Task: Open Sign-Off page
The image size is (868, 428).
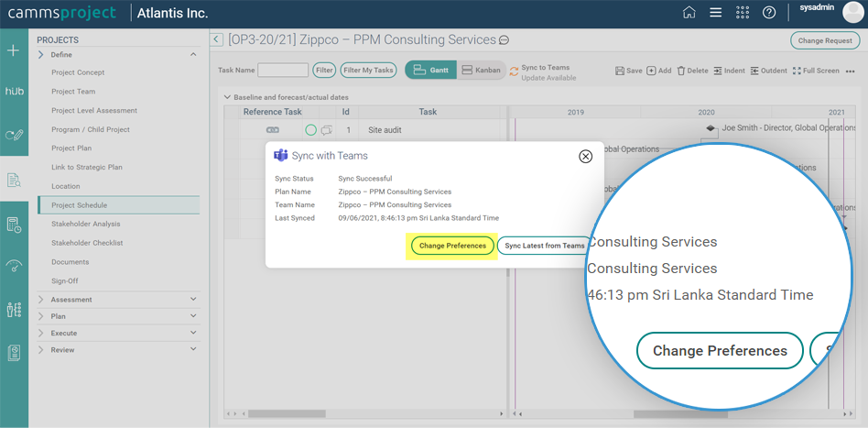Action: click(65, 280)
